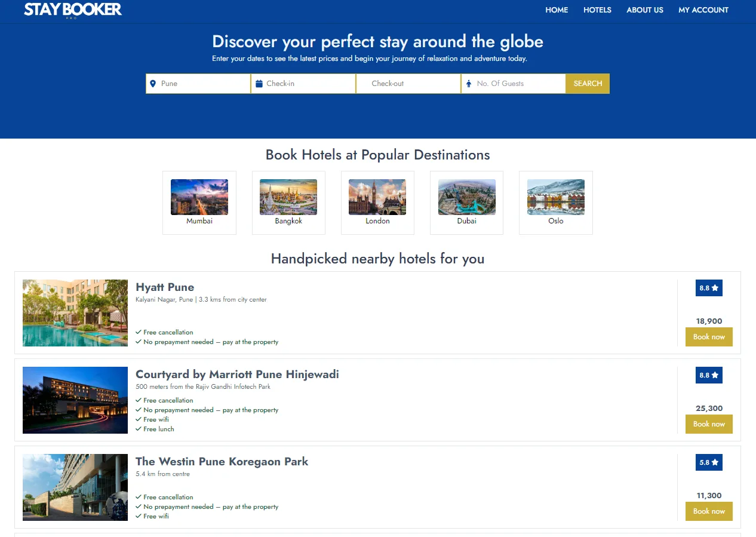Click the Free wifi checkmark for Westin

pos(139,516)
